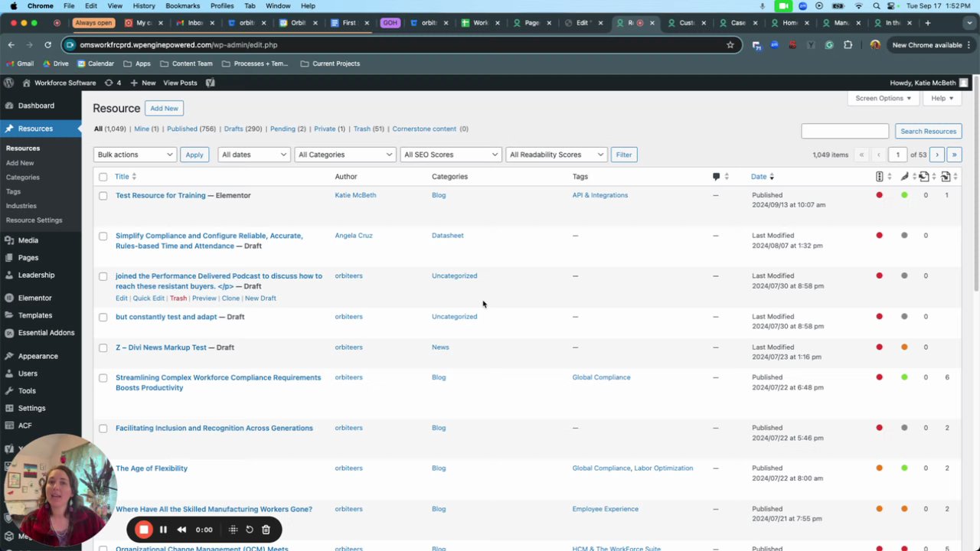
Task: Check the Z – Divi News Markup Test row
Action: [x=103, y=347]
